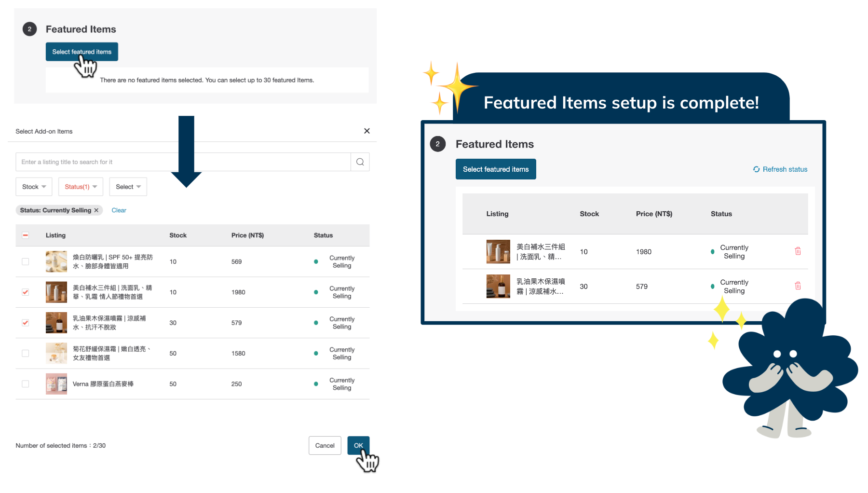Click the refresh icon next to Refresh status
This screenshot has height=493, width=868.
[756, 169]
